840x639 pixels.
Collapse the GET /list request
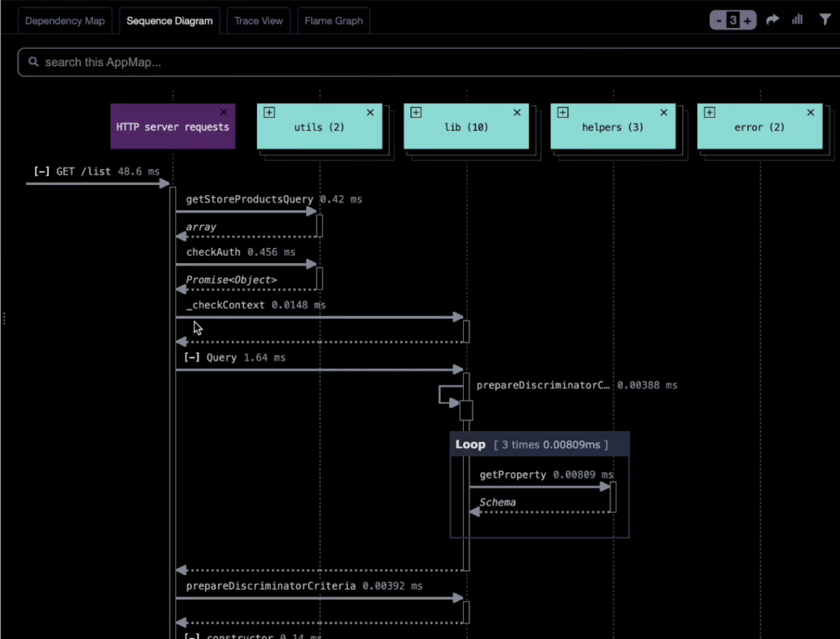[x=41, y=171]
